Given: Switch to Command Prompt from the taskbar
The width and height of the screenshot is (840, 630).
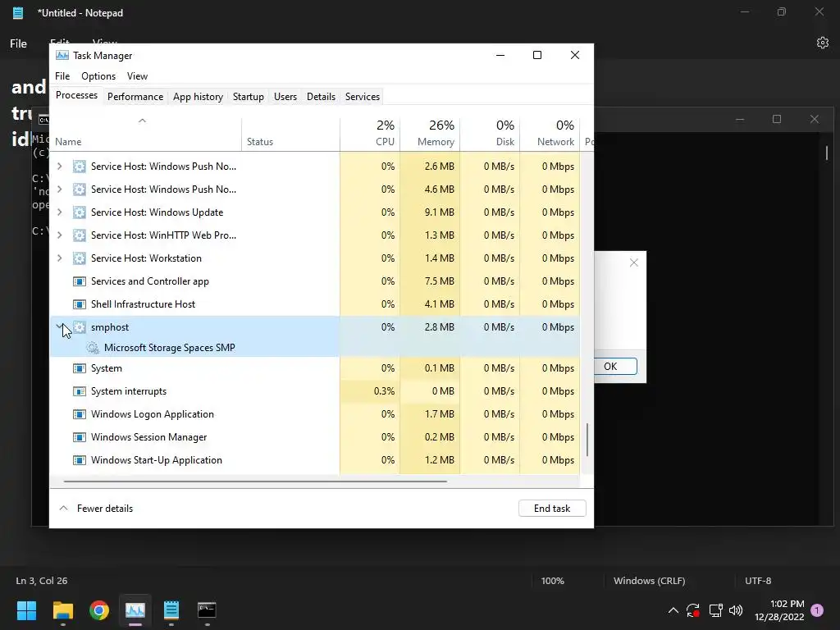Looking at the screenshot, I should [x=207, y=610].
